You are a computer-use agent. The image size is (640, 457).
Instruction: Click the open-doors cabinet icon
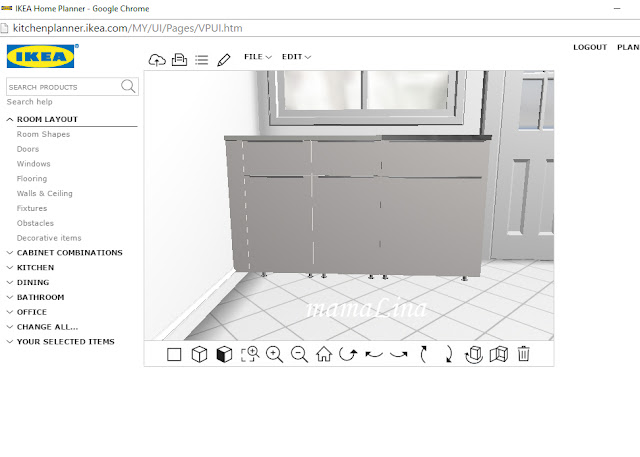[499, 354]
